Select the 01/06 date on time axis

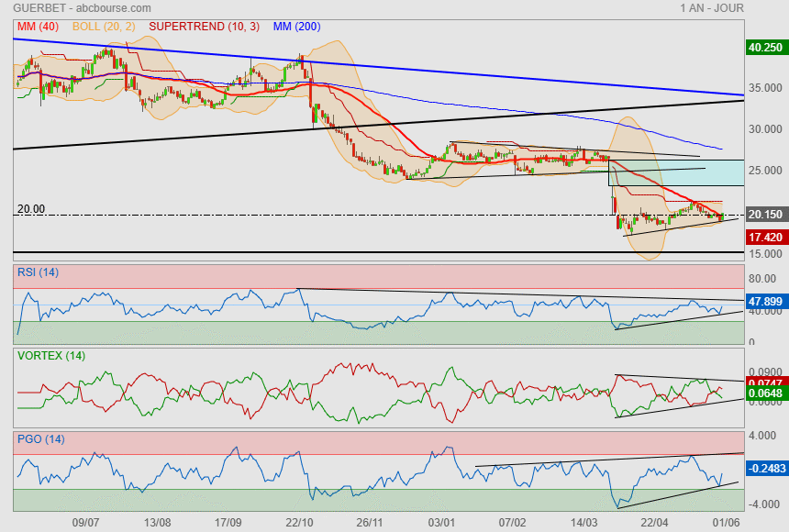[727, 522]
